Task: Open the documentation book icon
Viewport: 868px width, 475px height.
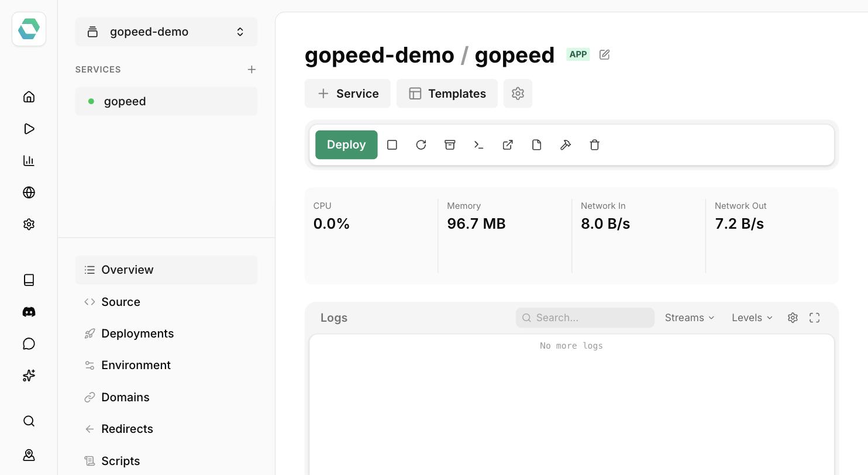Action: point(29,280)
